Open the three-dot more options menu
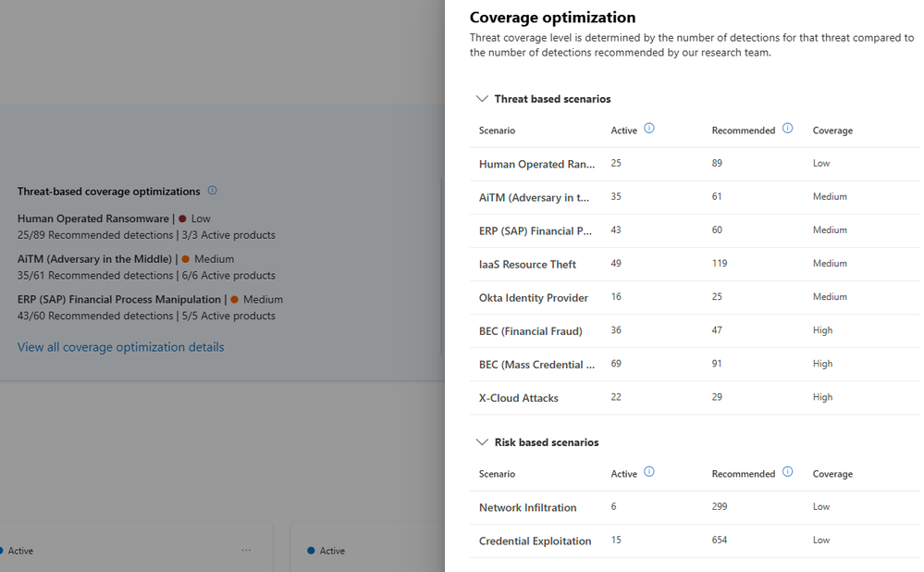 246,551
